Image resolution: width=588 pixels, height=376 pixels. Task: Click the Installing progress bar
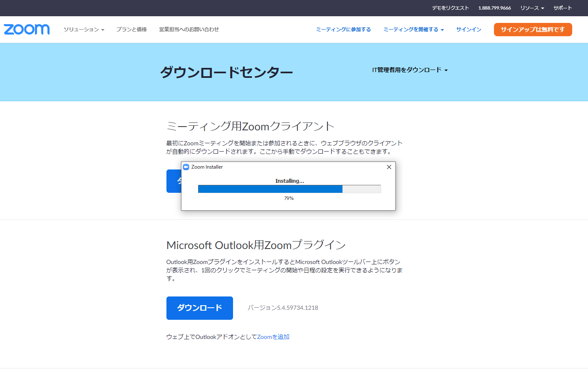click(290, 189)
